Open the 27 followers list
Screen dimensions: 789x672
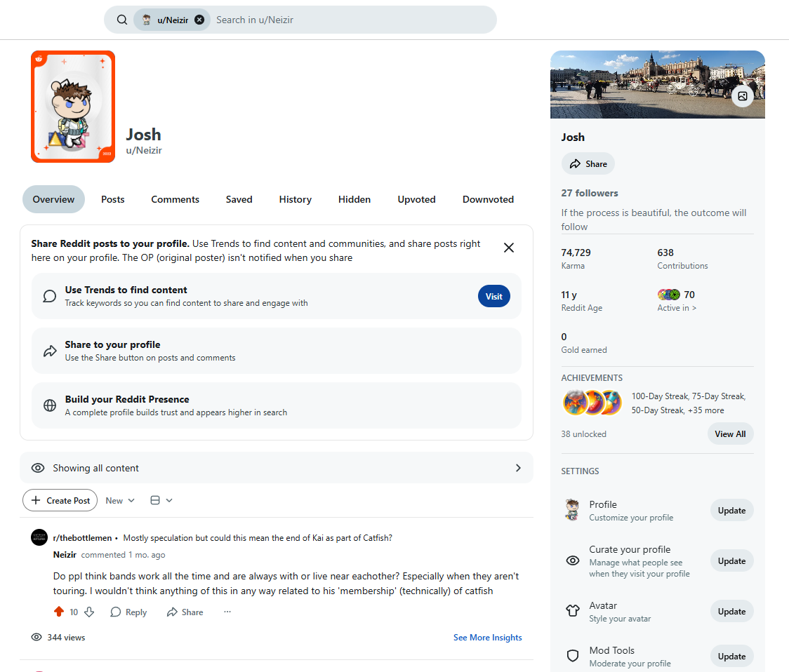tap(589, 193)
